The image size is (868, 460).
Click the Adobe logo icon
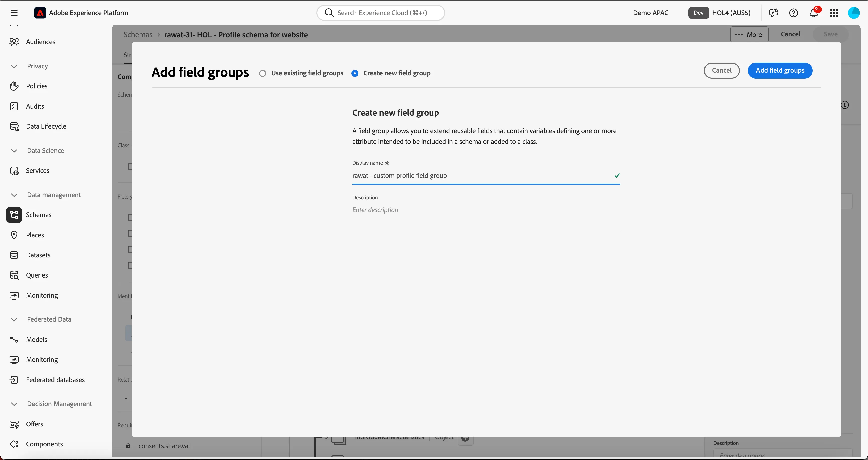click(40, 13)
